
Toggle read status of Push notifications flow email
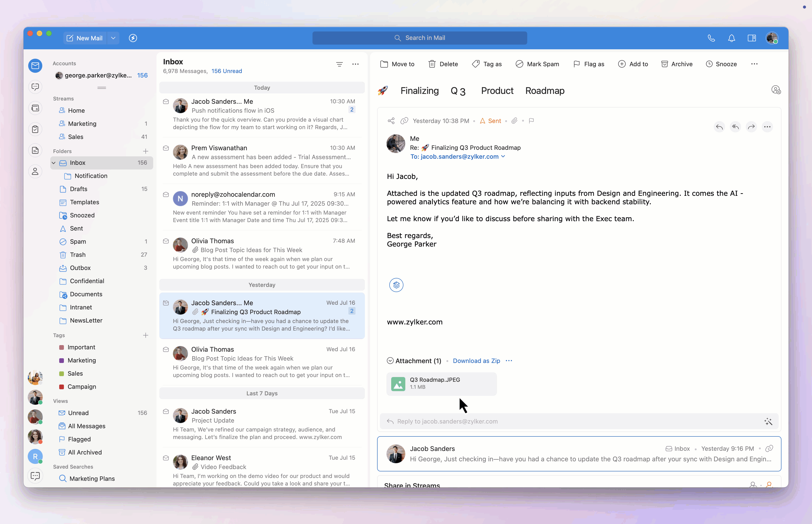[166, 101]
